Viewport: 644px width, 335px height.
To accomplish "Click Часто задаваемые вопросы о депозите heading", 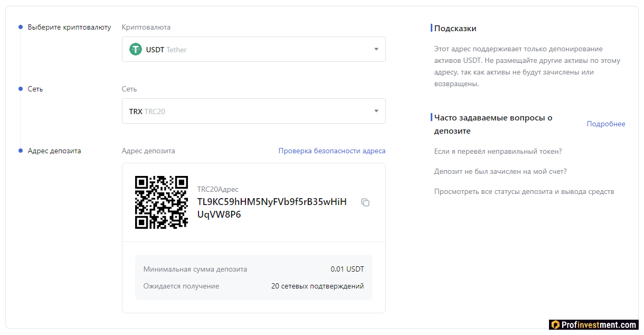I will point(493,124).
